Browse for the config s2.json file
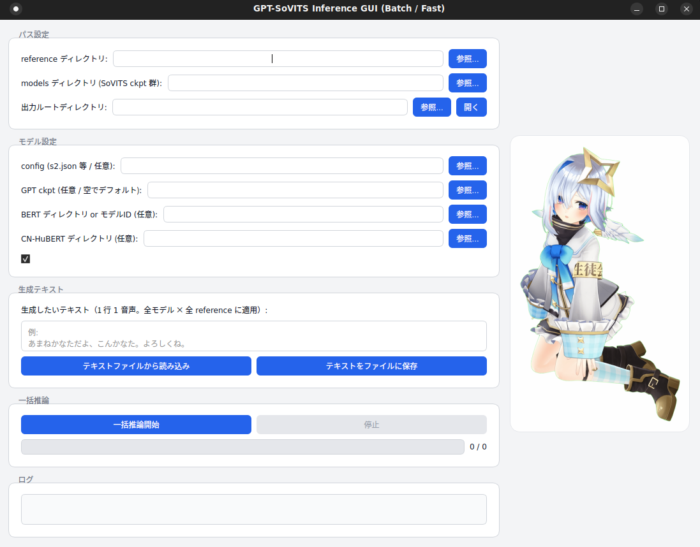Image resolution: width=700 pixels, height=547 pixels. click(467, 166)
